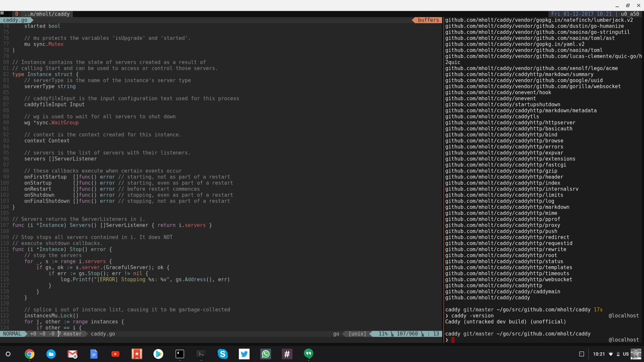The image size is (644, 362).
Task: Launch YouTube from the shelf
Action: point(116,354)
